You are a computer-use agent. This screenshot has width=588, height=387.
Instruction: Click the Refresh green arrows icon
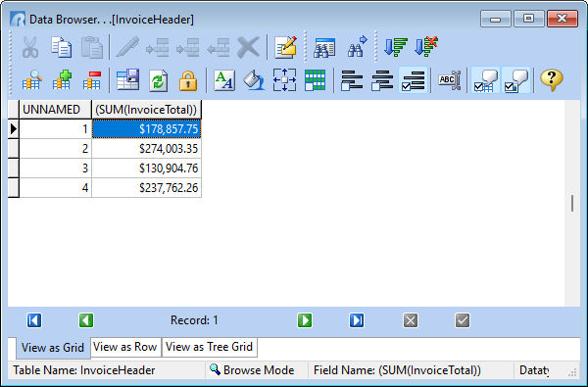click(x=158, y=80)
